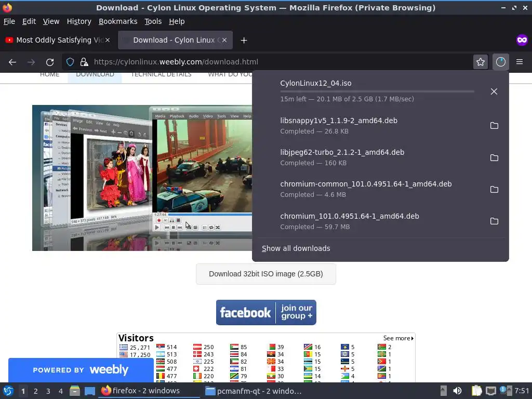Go to the HOME page link
Screen dimensions: 532x399
tap(49, 74)
